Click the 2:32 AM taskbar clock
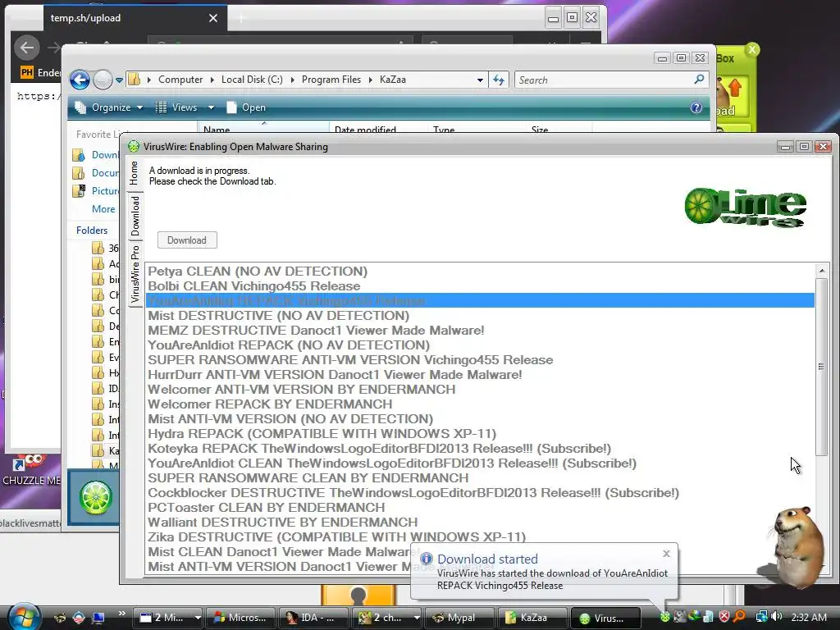 [x=808, y=617]
